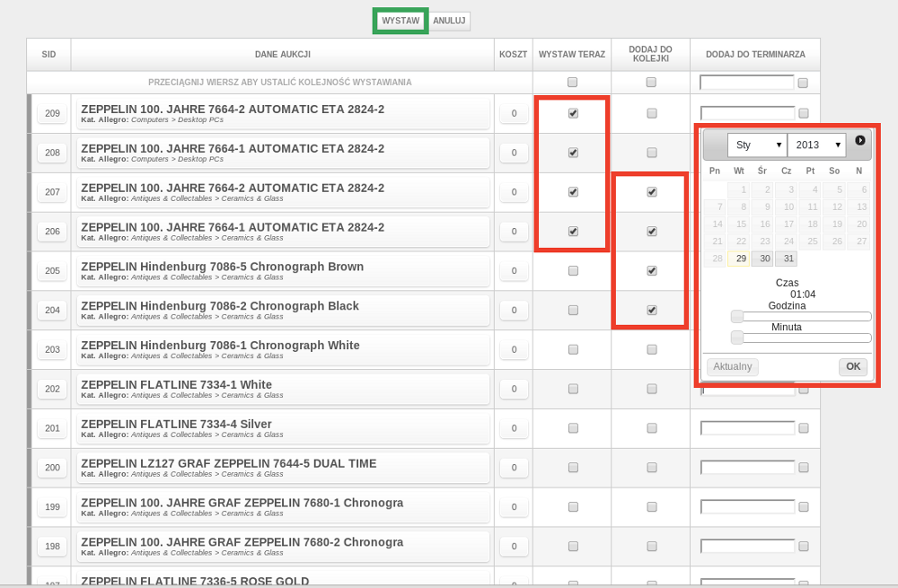Image resolution: width=898 pixels, height=588 pixels.
Task: Select auction ZEPPELIN LZ127 GRAF ZEPPELIN 7644-5 DUAL TIME
Action: (283, 468)
